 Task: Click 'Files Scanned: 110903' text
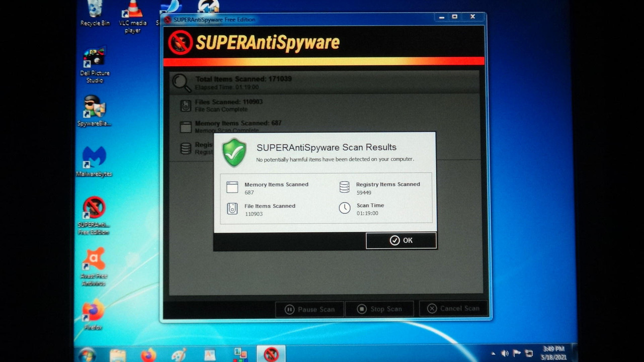pyautogui.click(x=229, y=102)
